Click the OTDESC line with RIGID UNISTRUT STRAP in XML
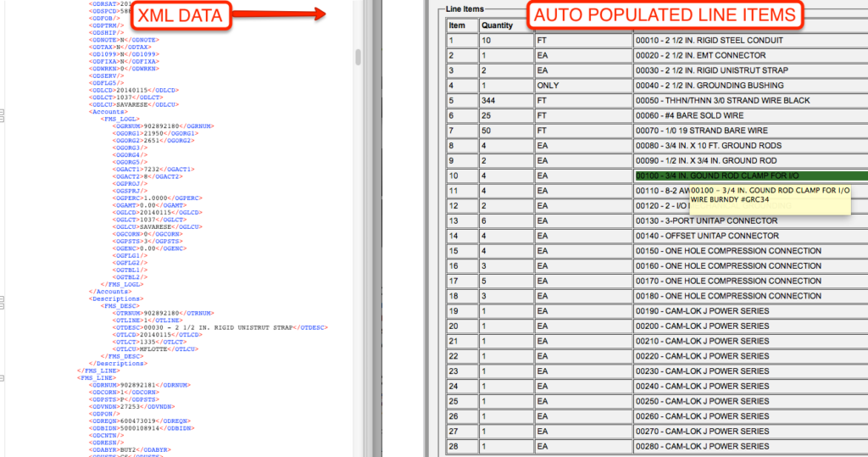Screen dimensions: 868x457 coord(220,327)
